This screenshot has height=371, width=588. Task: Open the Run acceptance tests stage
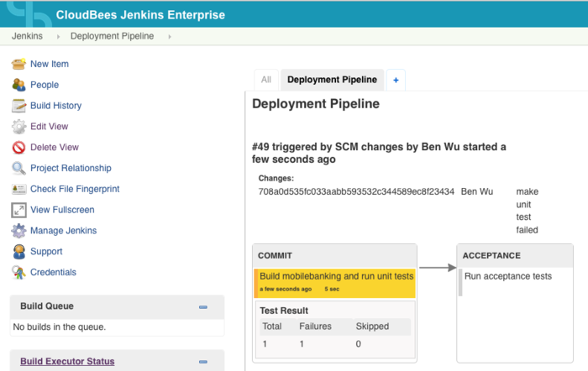point(508,276)
